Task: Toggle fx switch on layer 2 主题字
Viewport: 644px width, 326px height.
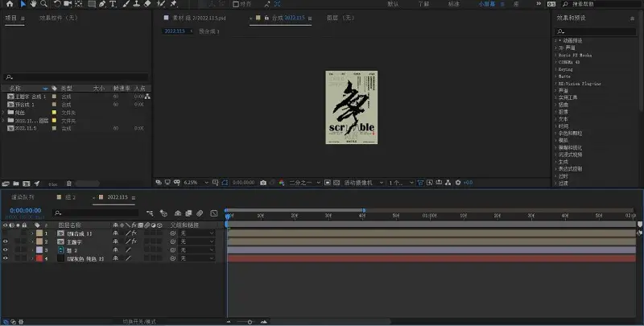Action: point(134,241)
